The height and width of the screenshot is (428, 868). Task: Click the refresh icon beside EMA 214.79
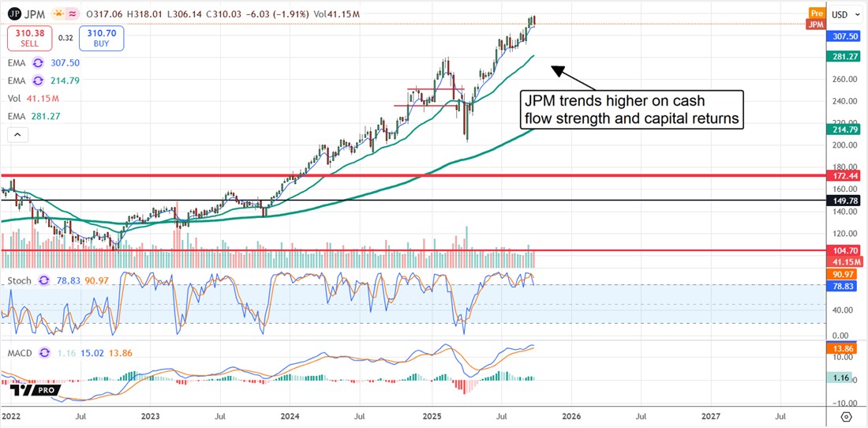click(36, 81)
